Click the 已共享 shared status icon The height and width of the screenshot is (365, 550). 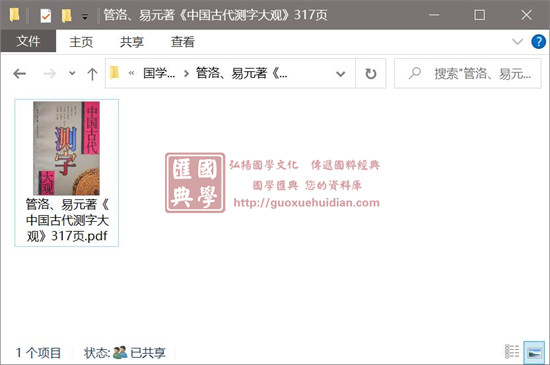[x=120, y=352]
